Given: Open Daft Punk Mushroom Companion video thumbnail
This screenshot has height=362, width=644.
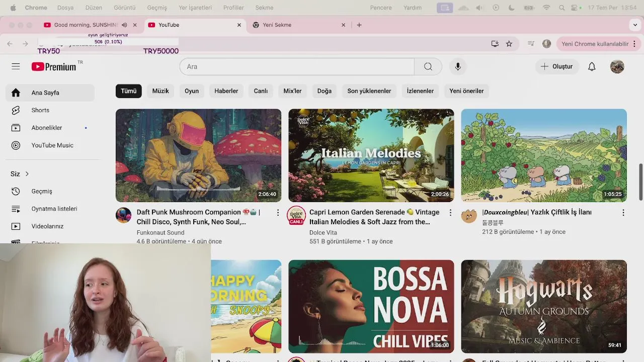Looking at the screenshot, I should click(198, 155).
